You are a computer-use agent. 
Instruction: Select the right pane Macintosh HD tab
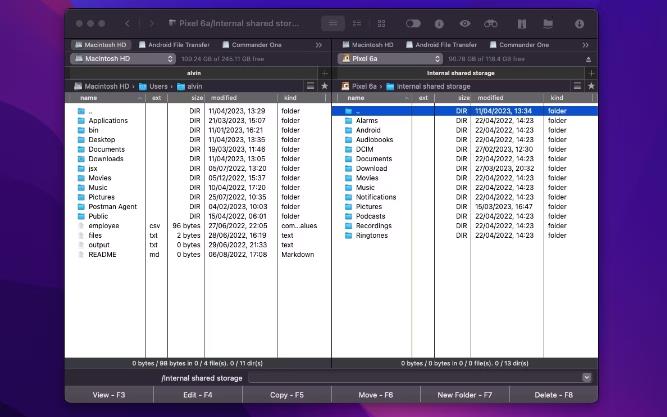pyautogui.click(x=368, y=45)
